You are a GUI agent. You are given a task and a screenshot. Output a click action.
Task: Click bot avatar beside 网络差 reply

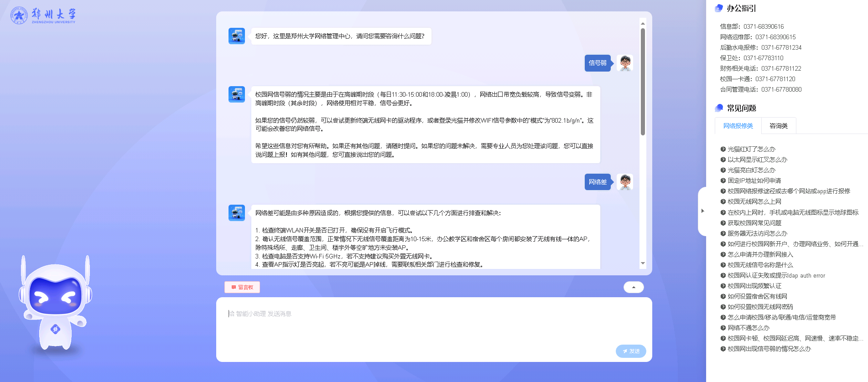[237, 213]
